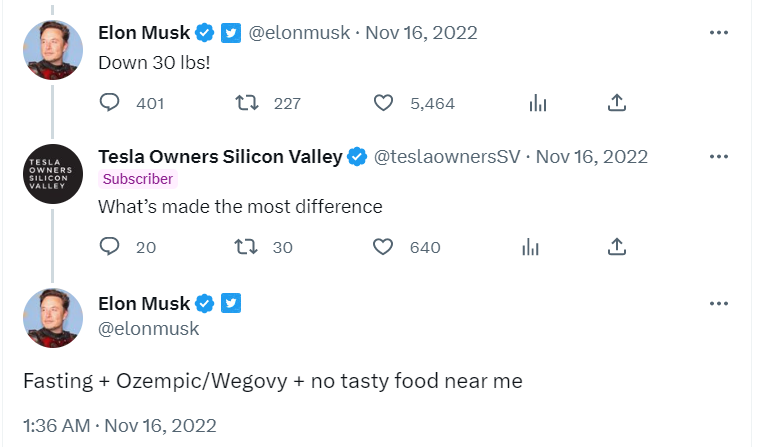
Task: Open Tesla Owners Silicon Valley profile picture
Action: click(52, 174)
